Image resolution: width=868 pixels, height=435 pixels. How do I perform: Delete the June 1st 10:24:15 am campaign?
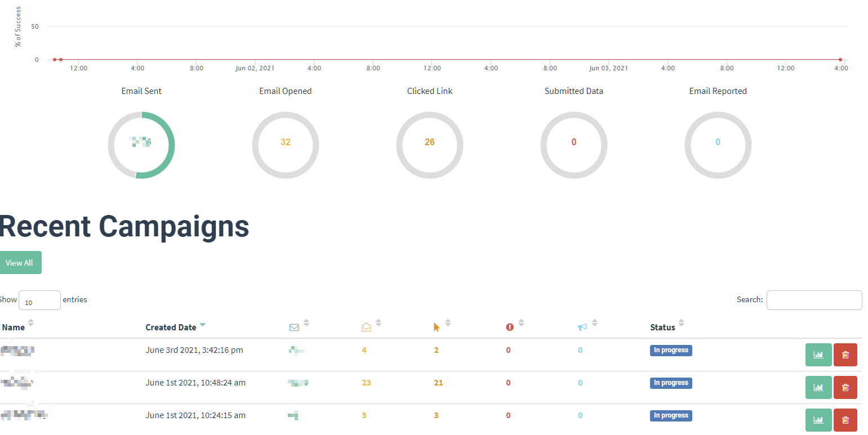tap(845, 420)
